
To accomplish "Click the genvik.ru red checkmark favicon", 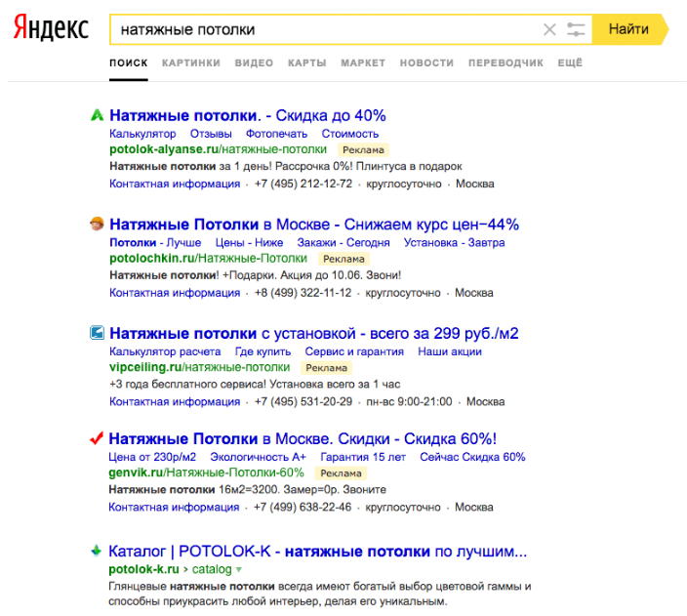I will 97,438.
